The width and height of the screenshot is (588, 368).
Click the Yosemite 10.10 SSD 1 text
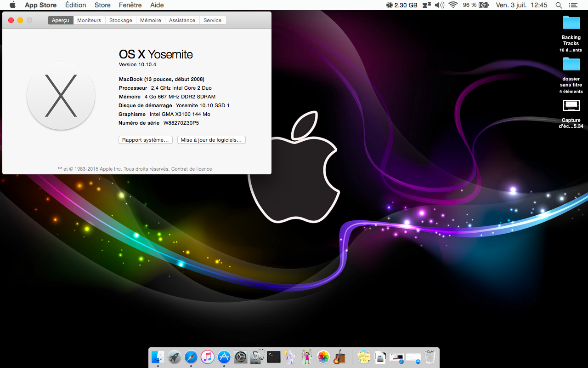tap(203, 105)
